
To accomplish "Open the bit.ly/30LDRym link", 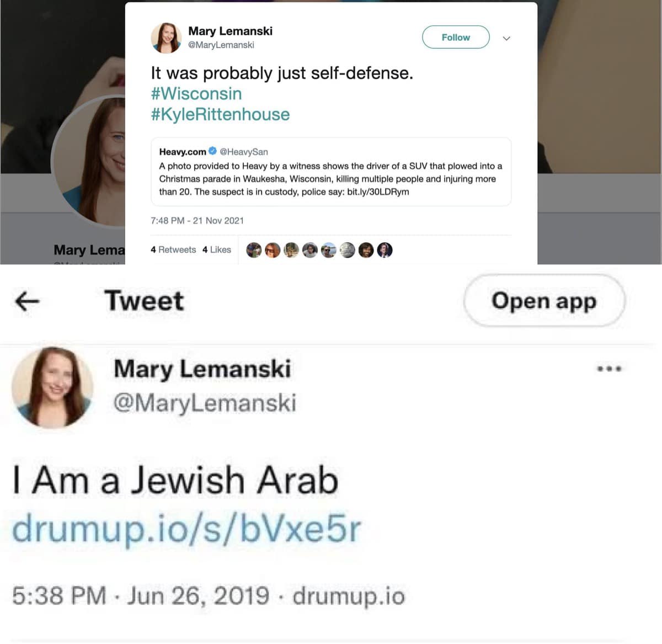I will [378, 192].
